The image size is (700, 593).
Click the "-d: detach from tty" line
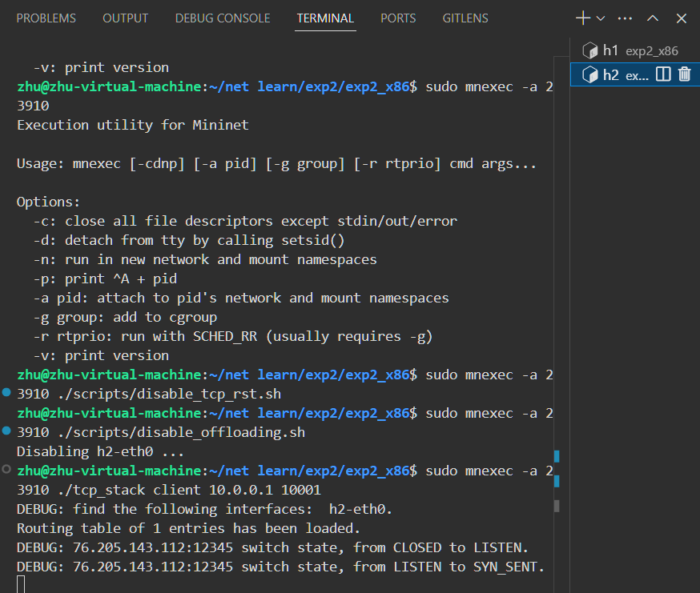click(189, 241)
